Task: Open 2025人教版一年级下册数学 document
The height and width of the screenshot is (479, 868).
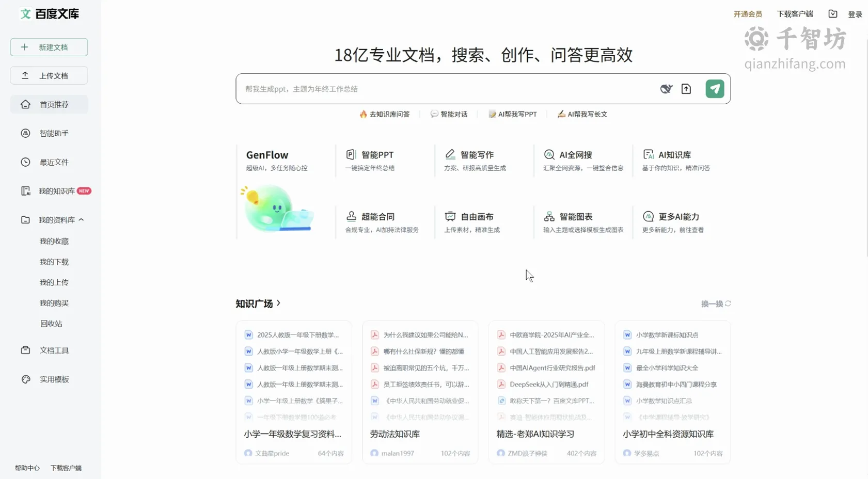Action: click(298, 335)
